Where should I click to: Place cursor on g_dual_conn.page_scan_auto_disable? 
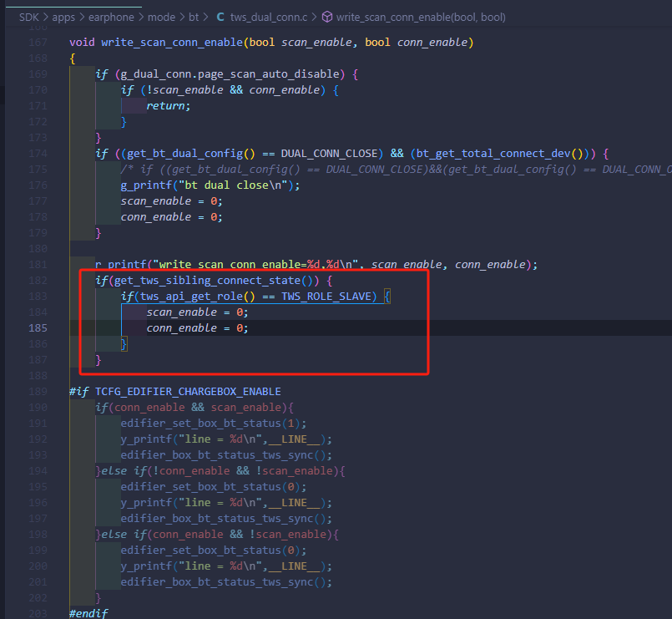click(230, 74)
